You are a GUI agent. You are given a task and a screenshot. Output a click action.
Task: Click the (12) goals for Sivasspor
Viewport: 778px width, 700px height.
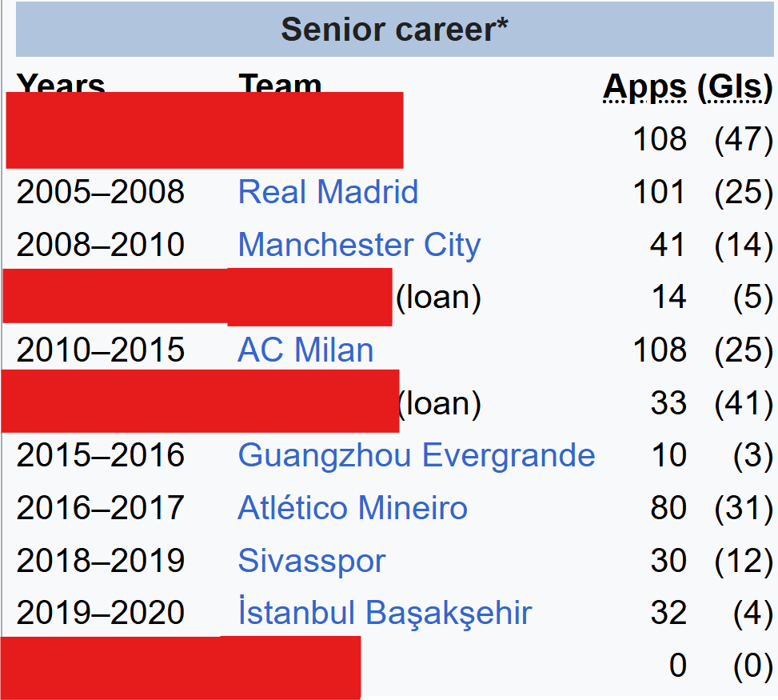[x=743, y=561]
